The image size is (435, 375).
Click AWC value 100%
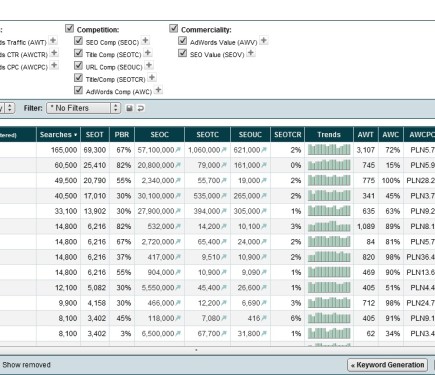(391, 181)
